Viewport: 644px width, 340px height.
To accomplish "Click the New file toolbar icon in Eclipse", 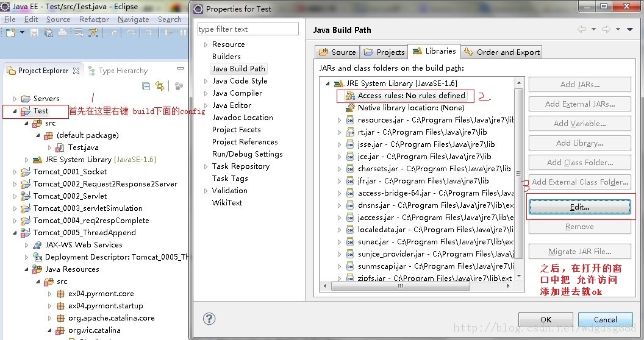I will click(10, 33).
